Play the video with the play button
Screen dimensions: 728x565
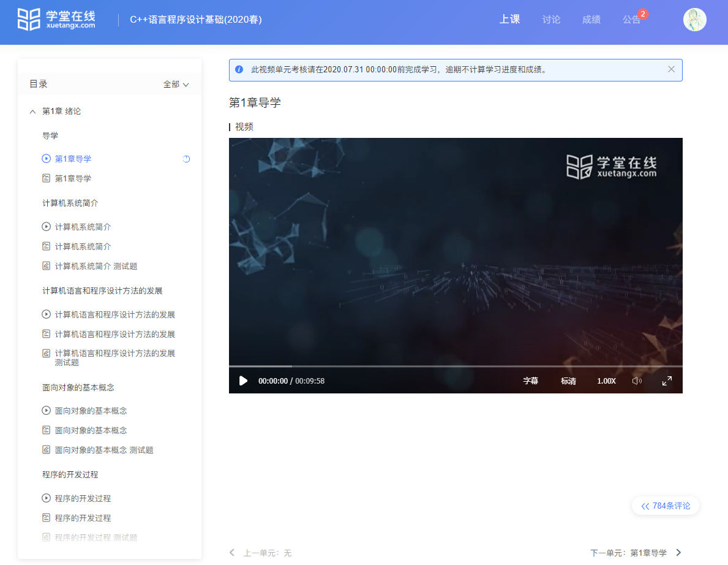pos(243,381)
